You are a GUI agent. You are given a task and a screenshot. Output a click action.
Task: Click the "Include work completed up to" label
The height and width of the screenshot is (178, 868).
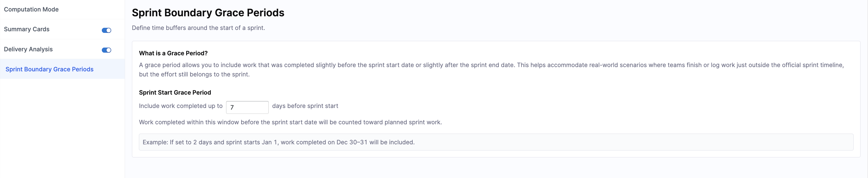pyautogui.click(x=180, y=106)
